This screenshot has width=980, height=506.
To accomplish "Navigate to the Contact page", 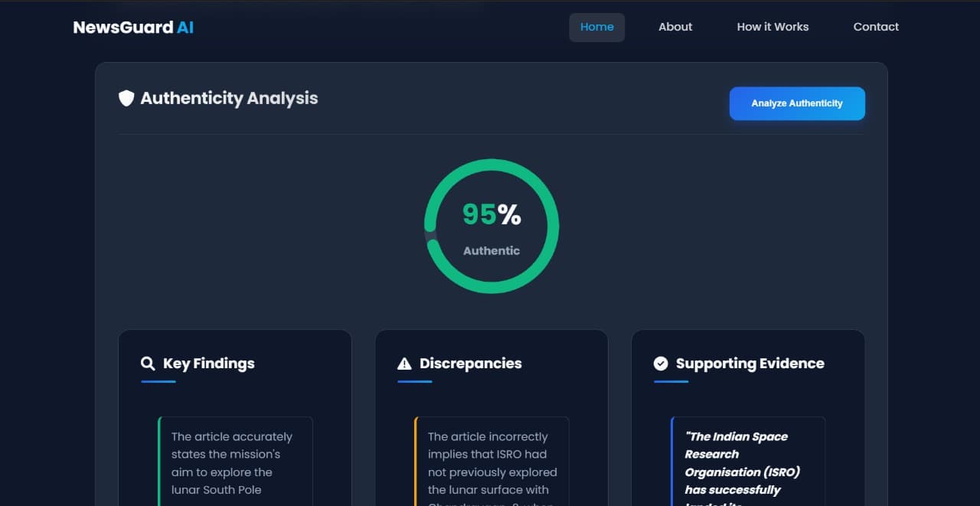I will coord(876,27).
